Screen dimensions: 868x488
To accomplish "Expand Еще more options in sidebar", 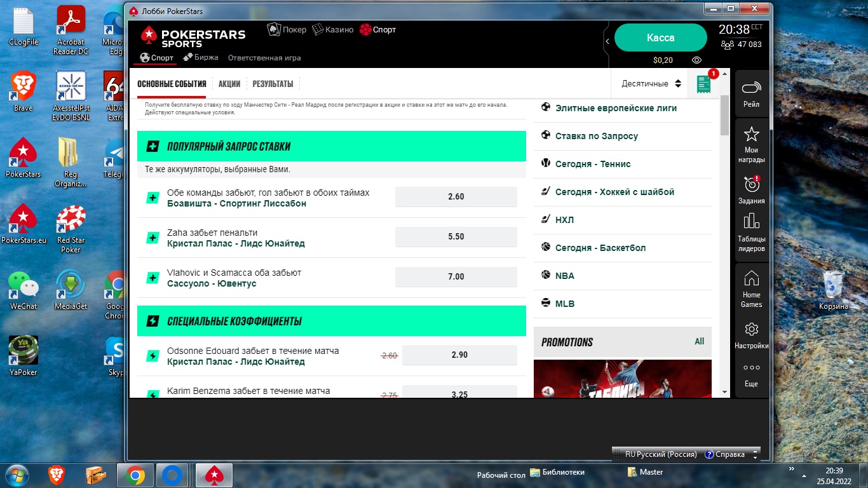I will (751, 374).
